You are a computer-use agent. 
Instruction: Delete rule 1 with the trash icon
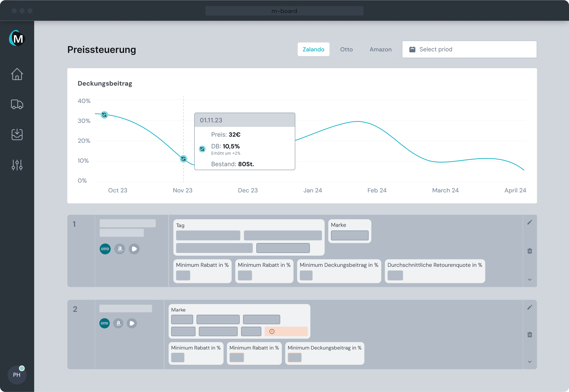[x=530, y=251]
